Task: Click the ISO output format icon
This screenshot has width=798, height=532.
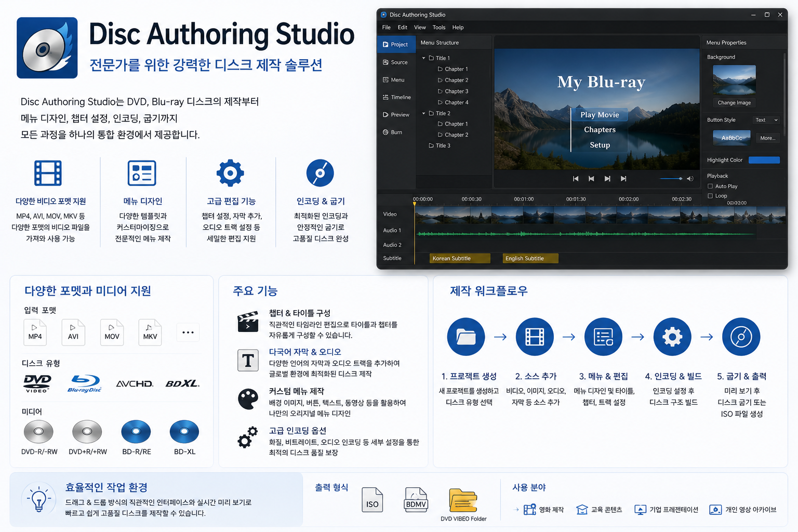Action: point(373,500)
